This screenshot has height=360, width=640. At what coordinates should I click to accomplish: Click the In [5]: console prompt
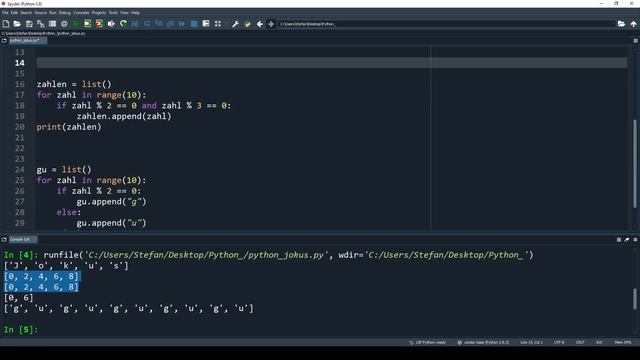pos(21,329)
